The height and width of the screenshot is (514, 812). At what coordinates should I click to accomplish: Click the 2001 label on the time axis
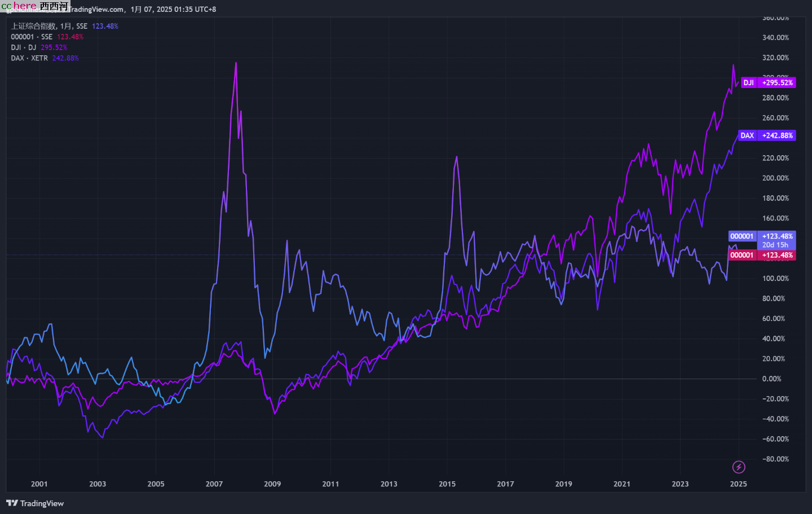(x=39, y=484)
